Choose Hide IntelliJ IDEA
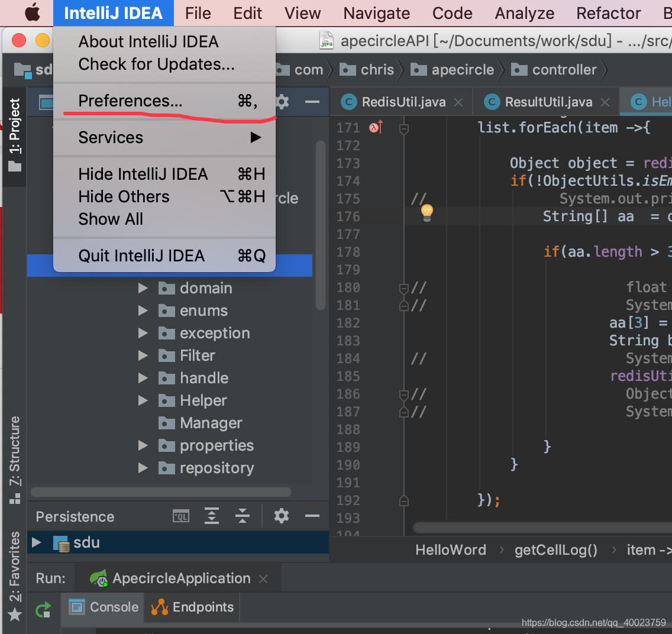The width and height of the screenshot is (672, 634). click(164, 174)
